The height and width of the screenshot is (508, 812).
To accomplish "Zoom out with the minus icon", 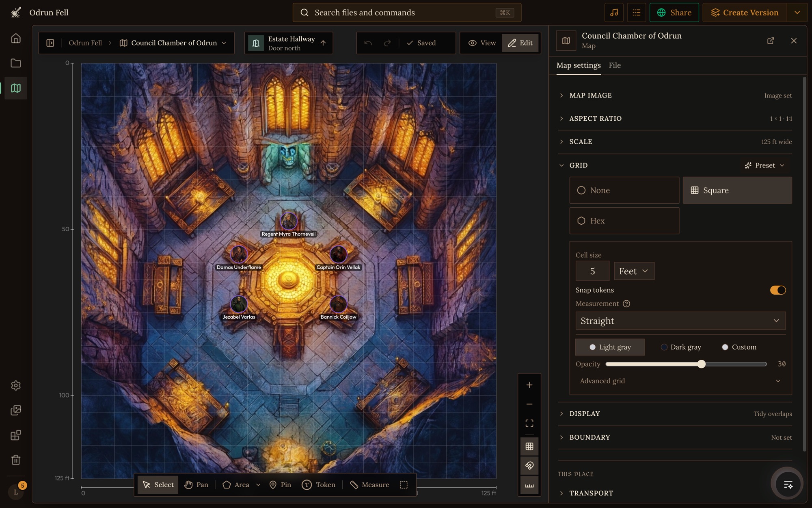I will tap(529, 404).
